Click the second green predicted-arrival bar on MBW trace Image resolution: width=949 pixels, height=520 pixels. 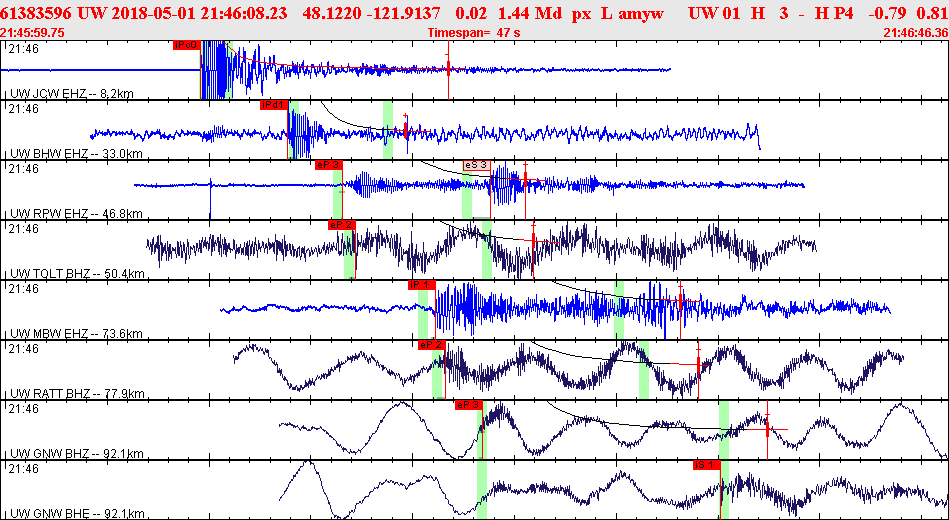tap(619, 310)
